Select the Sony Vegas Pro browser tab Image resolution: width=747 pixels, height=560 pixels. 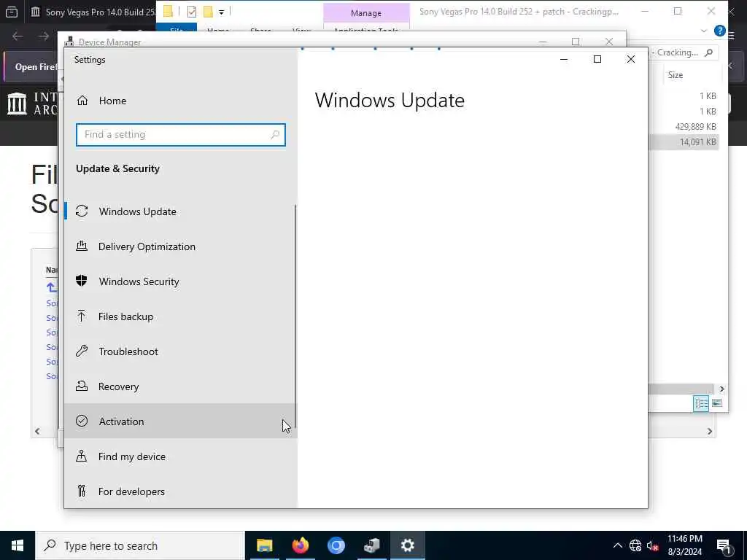point(93,12)
